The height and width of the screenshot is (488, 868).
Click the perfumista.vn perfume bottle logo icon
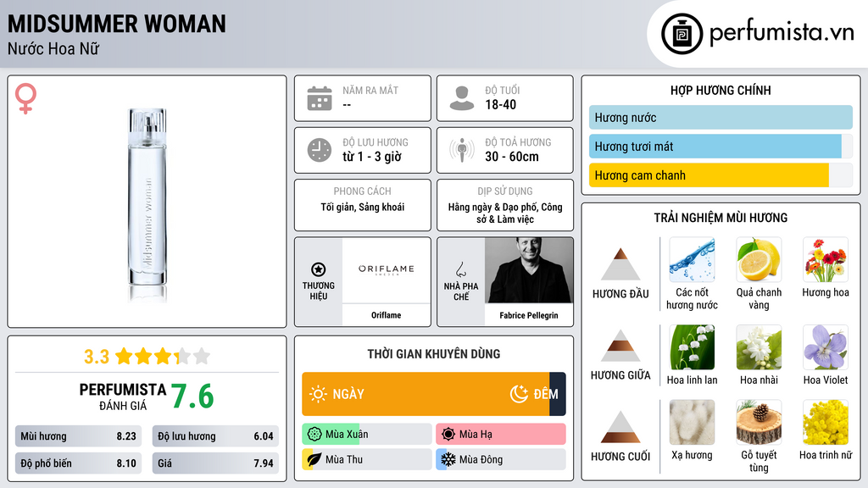pyautogui.click(x=682, y=34)
